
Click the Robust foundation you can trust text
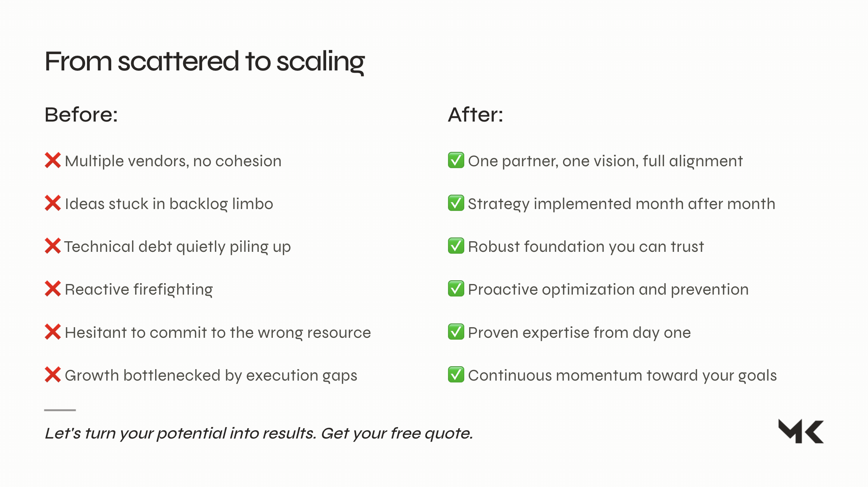tap(586, 247)
